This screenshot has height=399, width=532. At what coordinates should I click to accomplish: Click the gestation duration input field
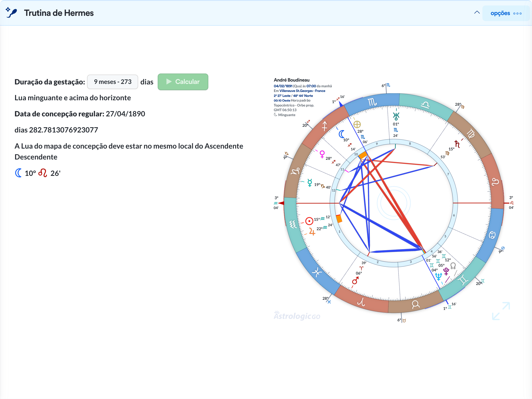coord(112,82)
